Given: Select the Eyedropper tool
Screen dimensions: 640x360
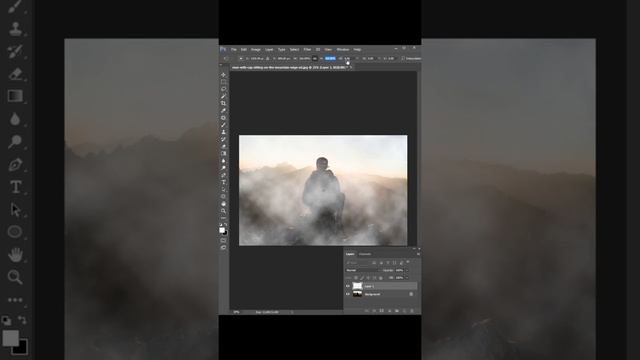Looking at the screenshot, I should click(x=223, y=111).
